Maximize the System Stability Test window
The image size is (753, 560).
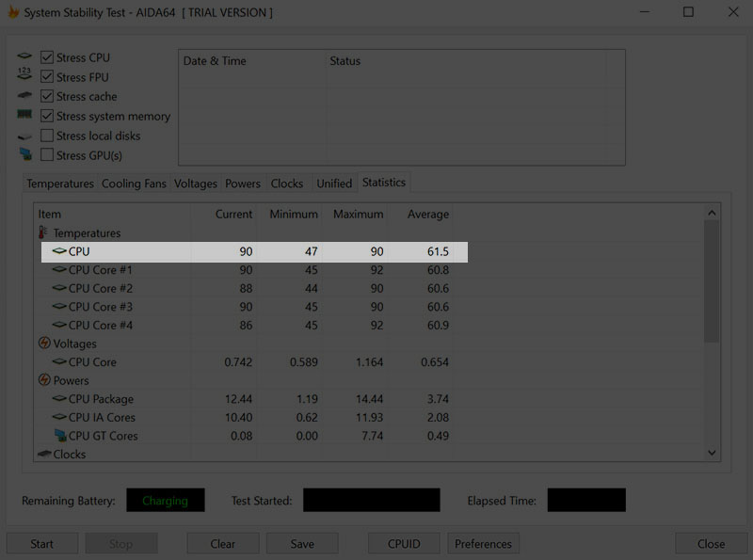tap(688, 12)
